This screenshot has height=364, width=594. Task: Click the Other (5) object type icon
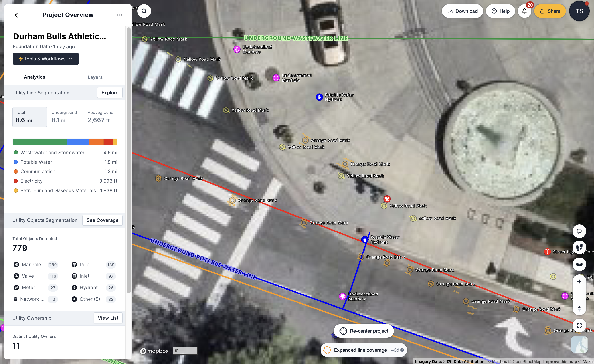pyautogui.click(x=74, y=299)
